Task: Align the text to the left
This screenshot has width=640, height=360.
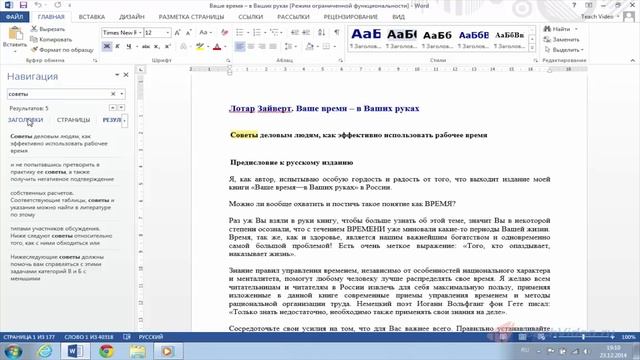Action: click(240, 47)
